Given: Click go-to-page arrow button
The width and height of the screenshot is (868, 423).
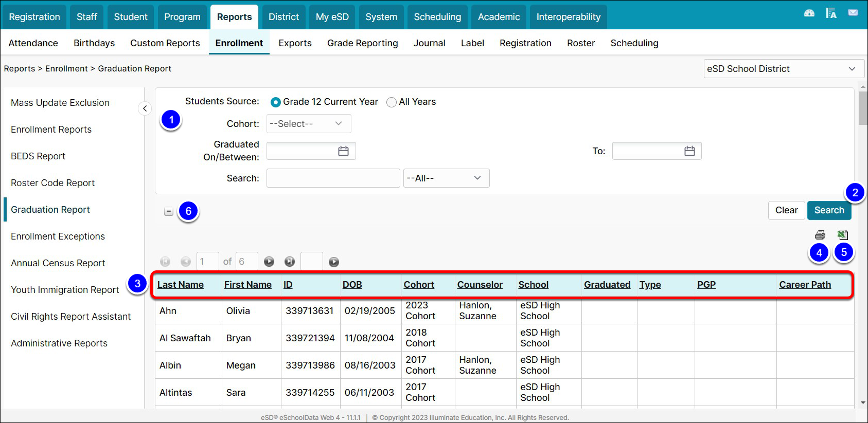Looking at the screenshot, I should (x=334, y=262).
